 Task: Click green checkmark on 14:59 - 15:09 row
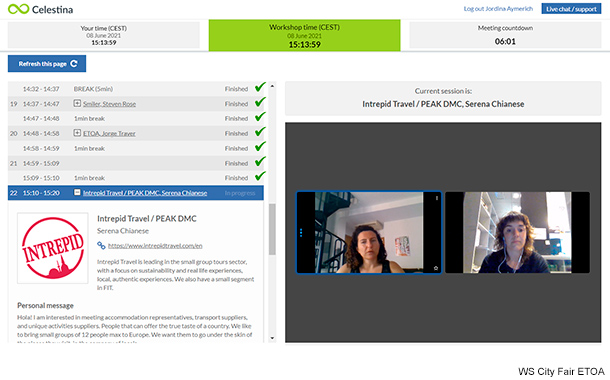coord(260,161)
